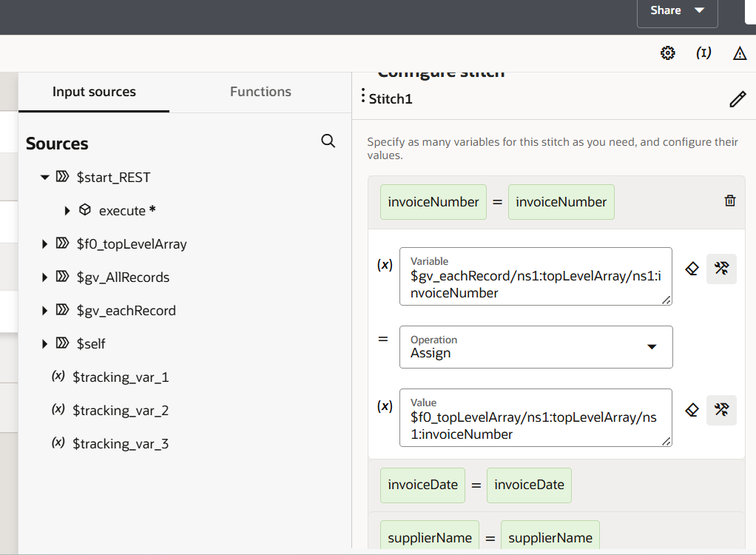Switch to the Functions tab

(260, 92)
